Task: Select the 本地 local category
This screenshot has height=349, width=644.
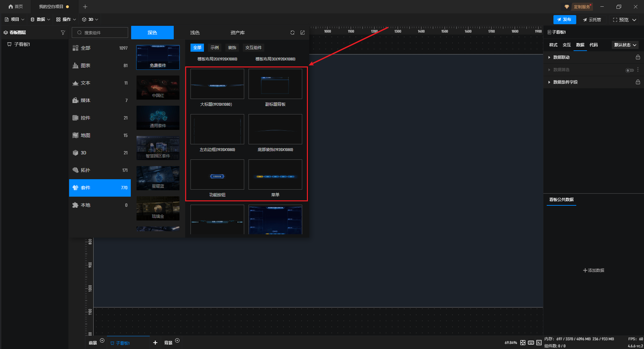Action: pyautogui.click(x=100, y=205)
